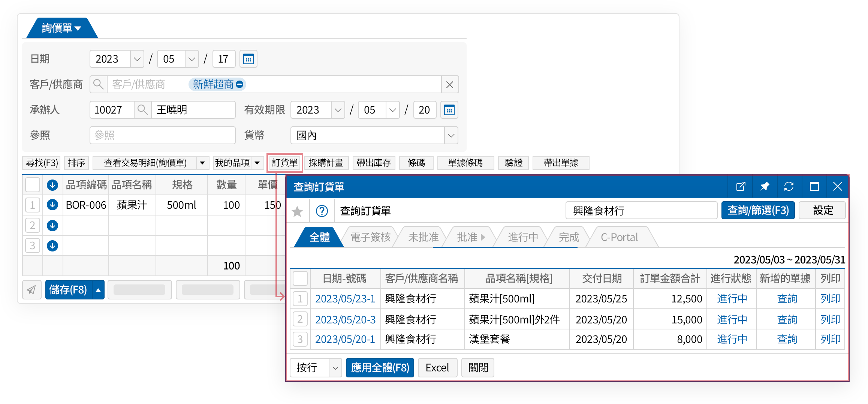The height and width of the screenshot is (404, 868).
Task: Expand the 我的品項 dropdown arrow
Action: coord(257,163)
